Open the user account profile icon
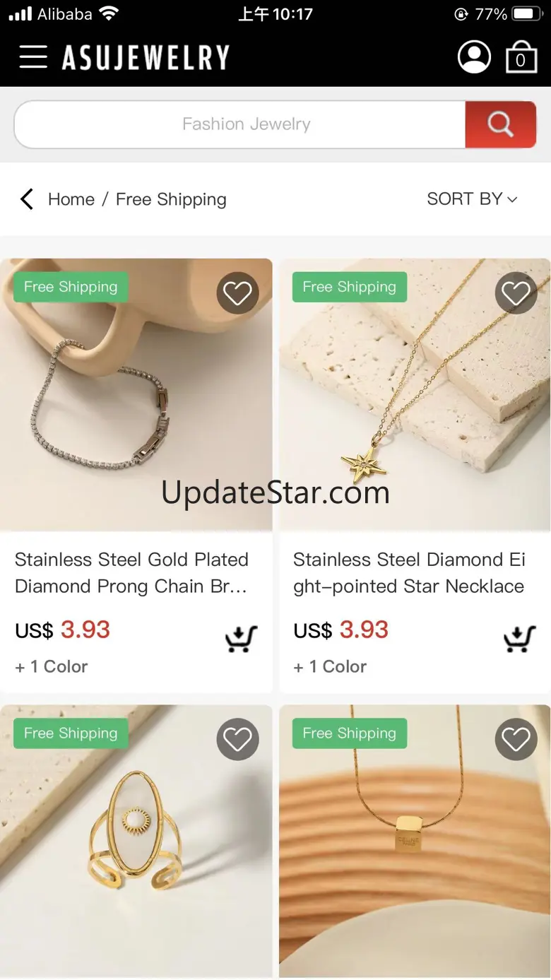The height and width of the screenshot is (980, 551). (474, 57)
